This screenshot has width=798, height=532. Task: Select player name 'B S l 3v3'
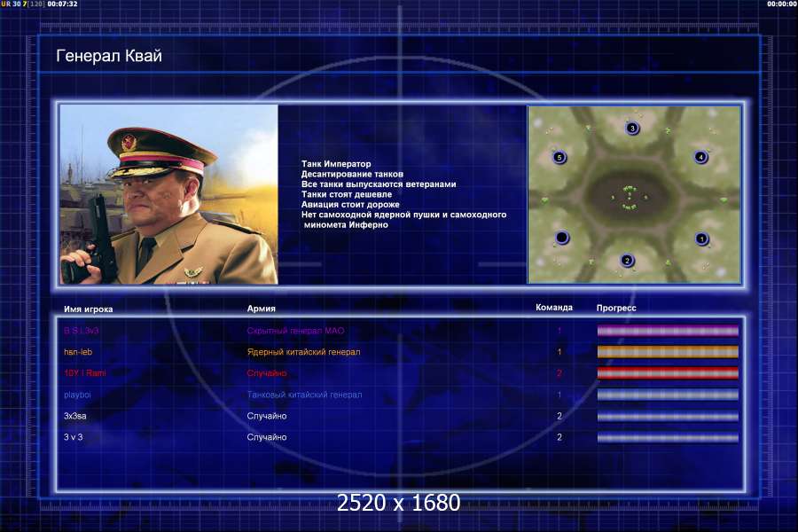(82, 331)
